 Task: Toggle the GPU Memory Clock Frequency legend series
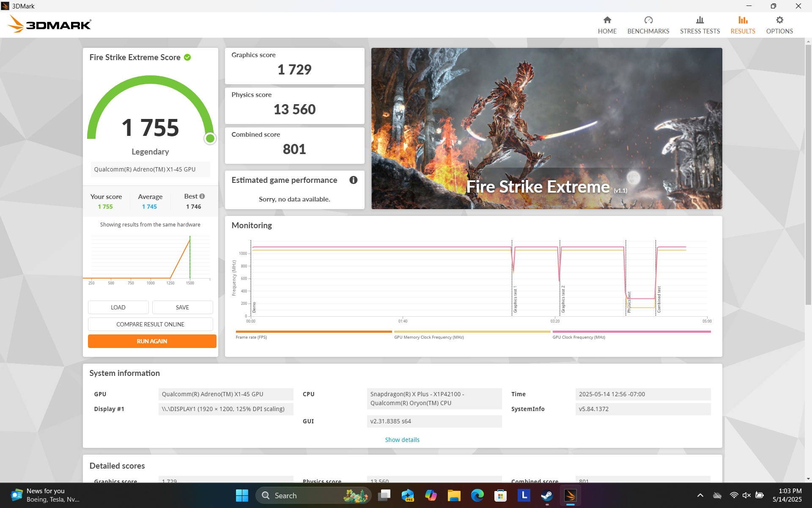coord(429,337)
